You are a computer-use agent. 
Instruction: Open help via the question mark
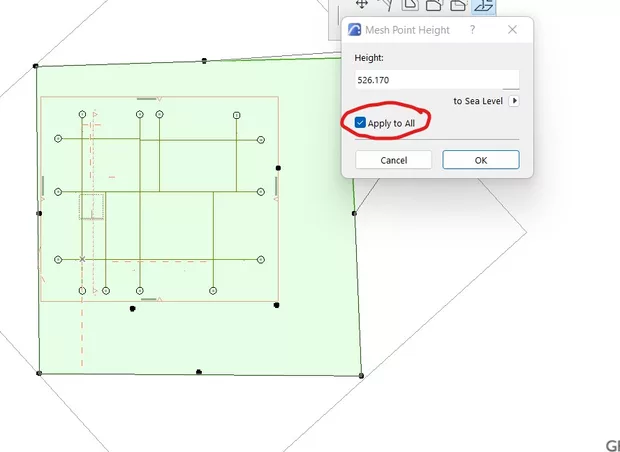tap(472, 30)
